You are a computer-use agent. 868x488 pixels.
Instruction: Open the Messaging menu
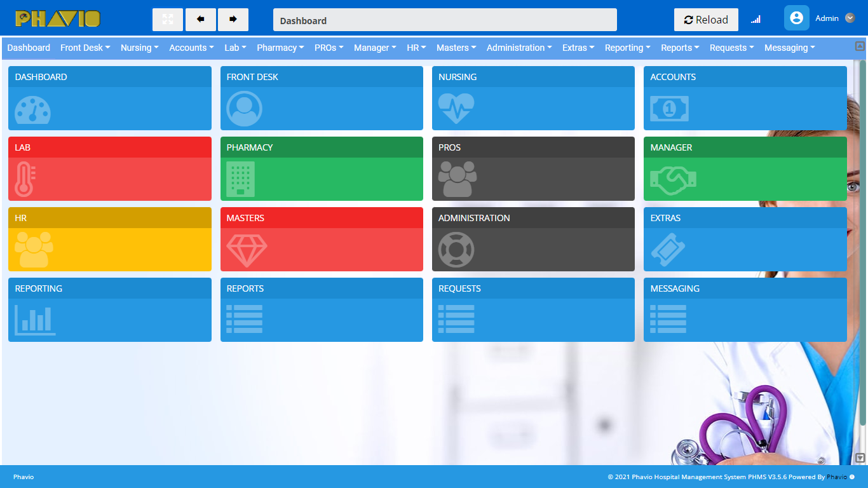(790, 48)
